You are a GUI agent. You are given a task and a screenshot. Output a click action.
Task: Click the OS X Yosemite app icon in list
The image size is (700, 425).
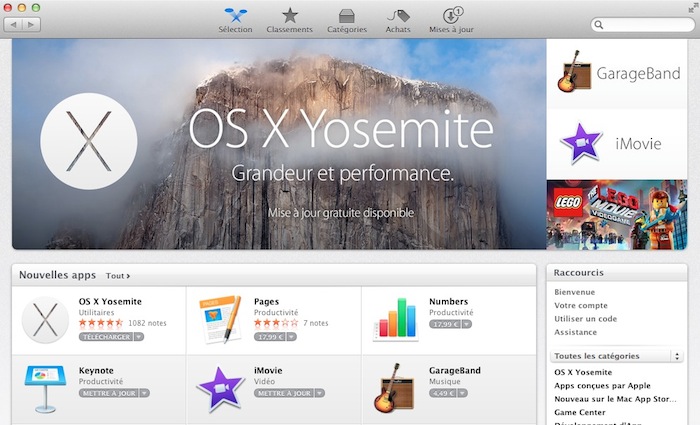point(45,320)
